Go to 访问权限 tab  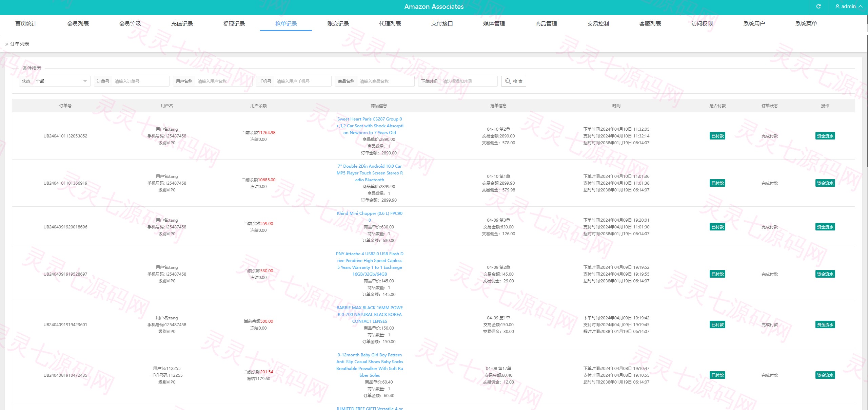(702, 23)
